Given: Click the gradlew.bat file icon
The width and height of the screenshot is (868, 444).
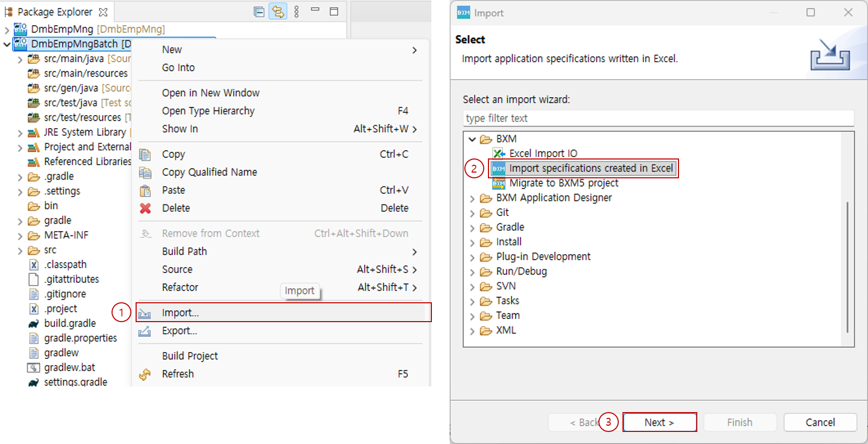Looking at the screenshot, I should click(x=34, y=368).
